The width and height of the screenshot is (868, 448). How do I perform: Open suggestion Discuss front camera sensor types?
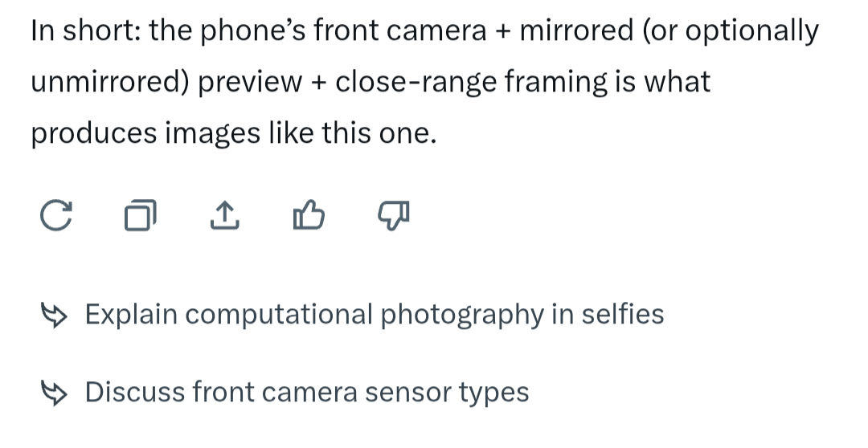coord(307,392)
